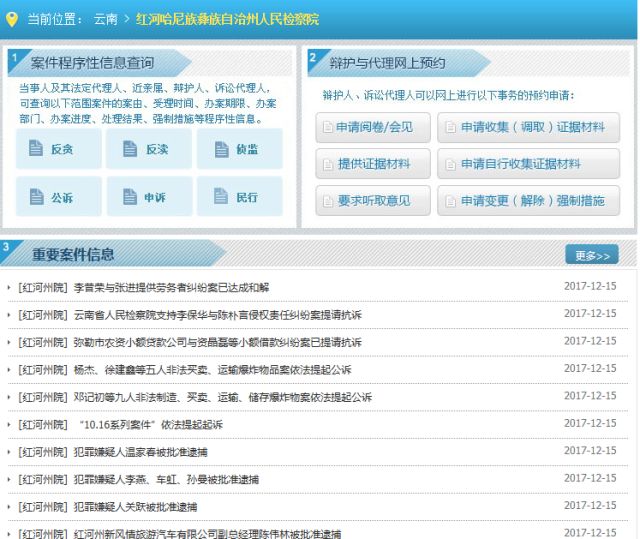The height and width of the screenshot is (539, 640).
Task: Click the 民行 document icon
Action: tap(221, 196)
